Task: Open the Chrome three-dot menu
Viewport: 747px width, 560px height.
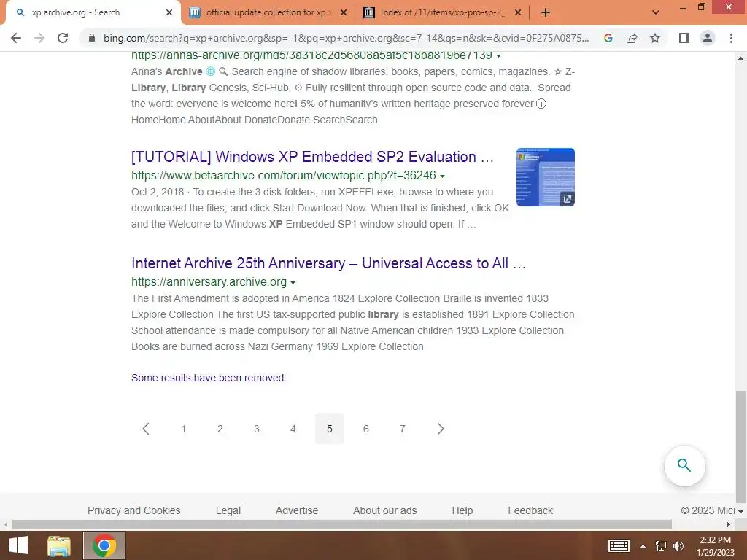Action: point(731,38)
